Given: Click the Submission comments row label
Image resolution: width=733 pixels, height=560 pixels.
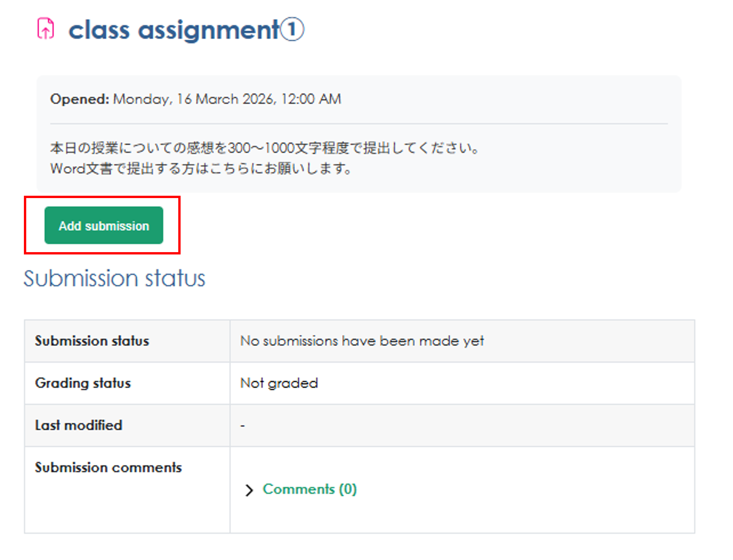Looking at the screenshot, I should coord(108,467).
